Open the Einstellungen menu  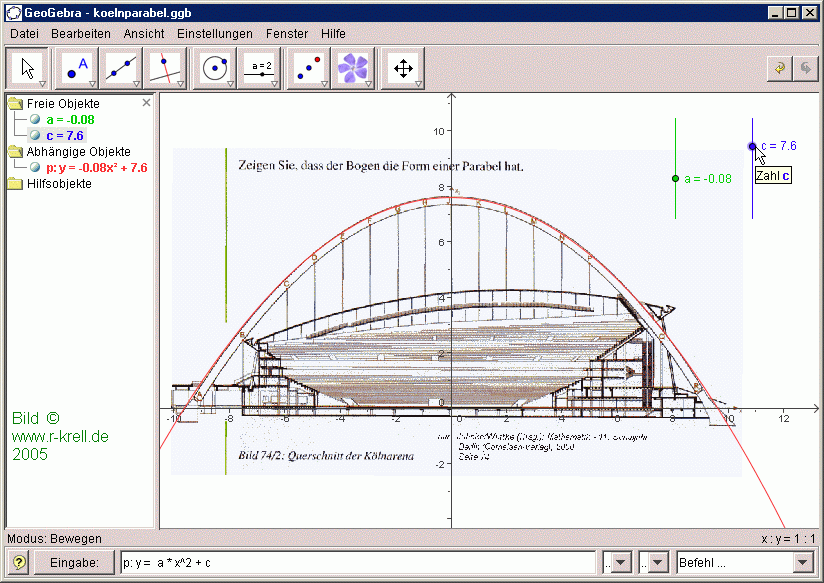coord(215,33)
